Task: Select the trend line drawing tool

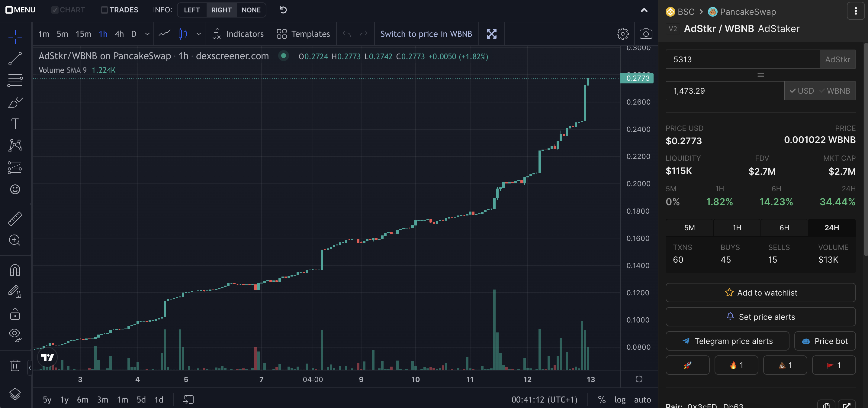Action: [15, 59]
